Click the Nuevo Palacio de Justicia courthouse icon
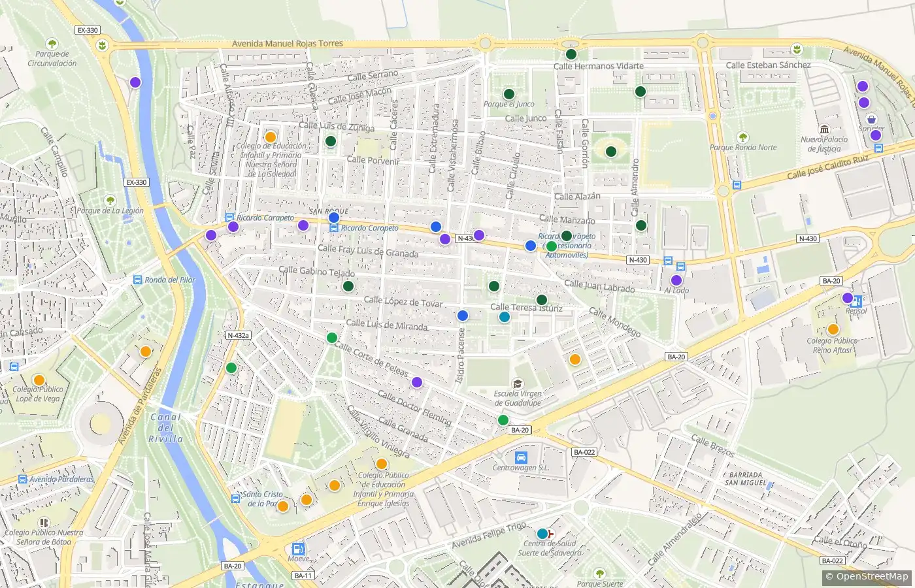The image size is (915, 588). [x=824, y=129]
